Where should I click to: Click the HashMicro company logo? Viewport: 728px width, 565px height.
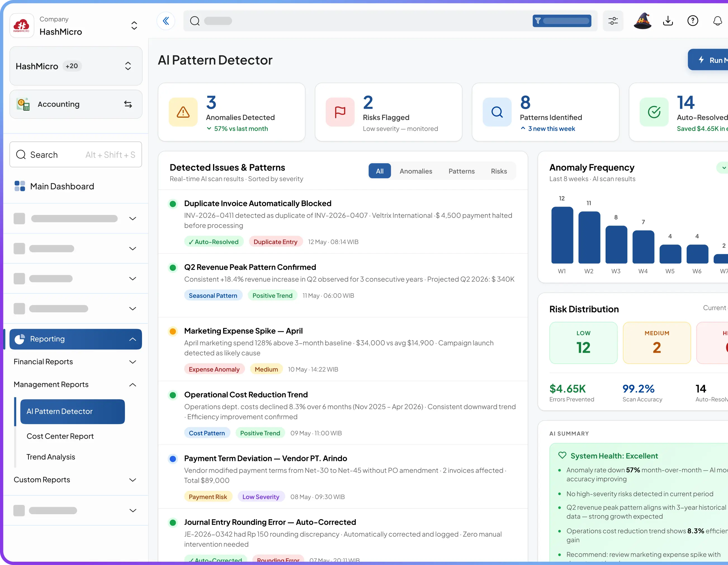pos(22,26)
